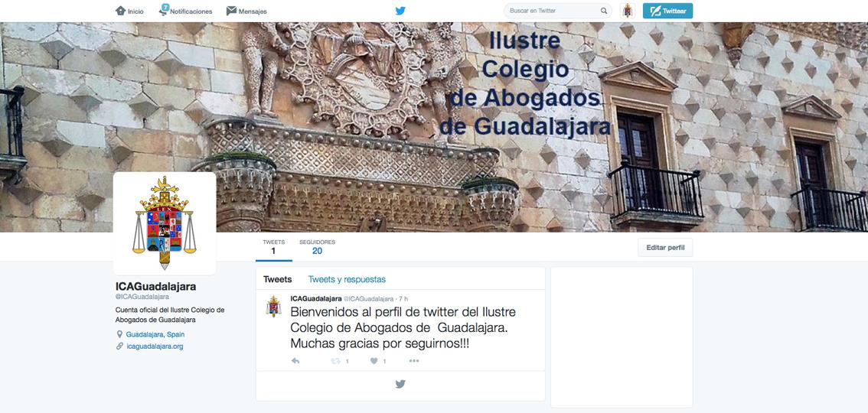This screenshot has height=413, width=868.
Task: Open the large profile coat-of-arms picture
Action: click(x=165, y=223)
